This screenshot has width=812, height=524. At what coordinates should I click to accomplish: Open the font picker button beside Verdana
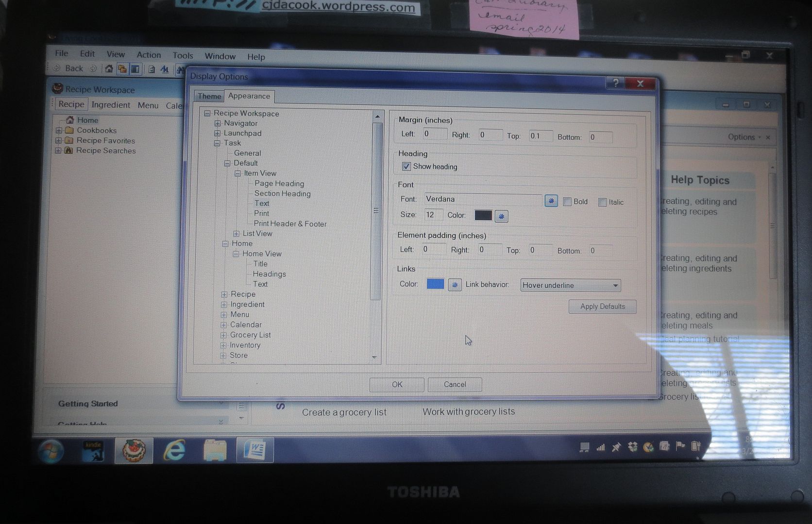coord(551,200)
